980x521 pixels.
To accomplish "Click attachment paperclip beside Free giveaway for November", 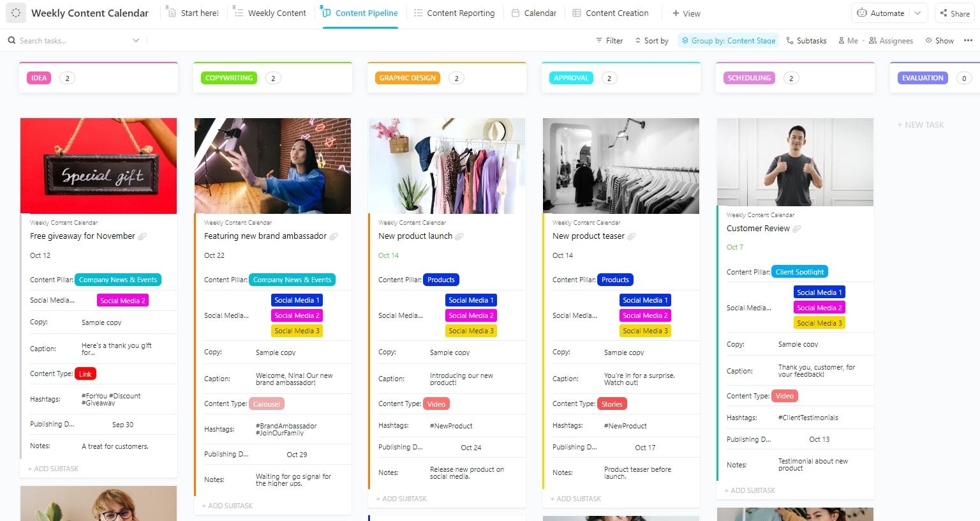I will tap(142, 236).
